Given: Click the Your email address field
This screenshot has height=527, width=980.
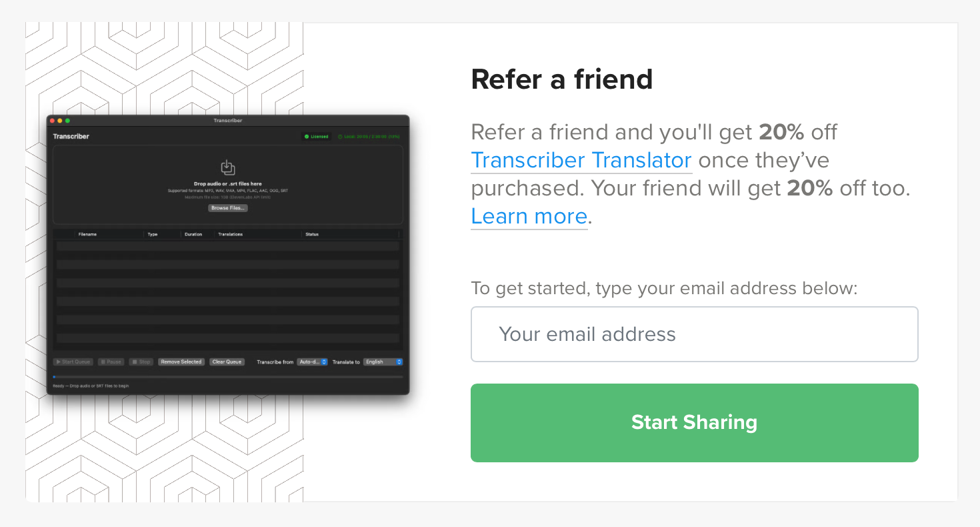Looking at the screenshot, I should pos(694,334).
